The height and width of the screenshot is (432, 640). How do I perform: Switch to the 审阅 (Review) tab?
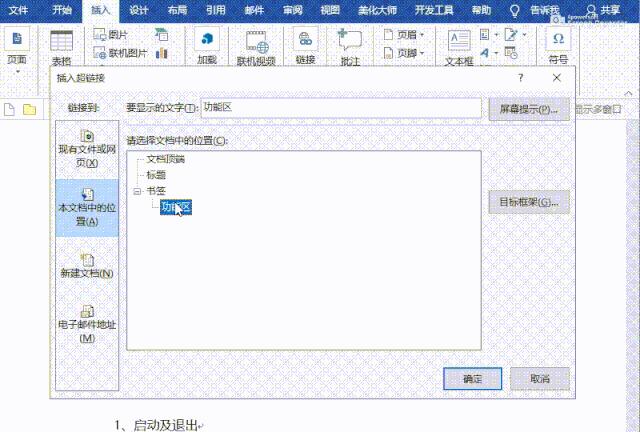click(x=293, y=10)
